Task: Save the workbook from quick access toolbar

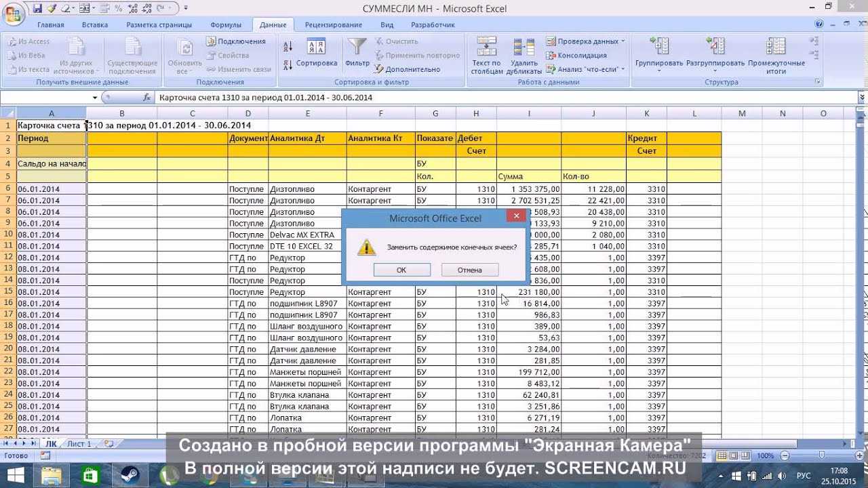Action: tap(37, 8)
